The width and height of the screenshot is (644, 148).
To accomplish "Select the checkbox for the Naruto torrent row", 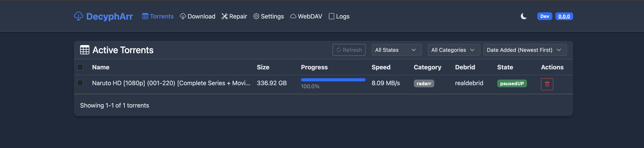I will point(80,83).
